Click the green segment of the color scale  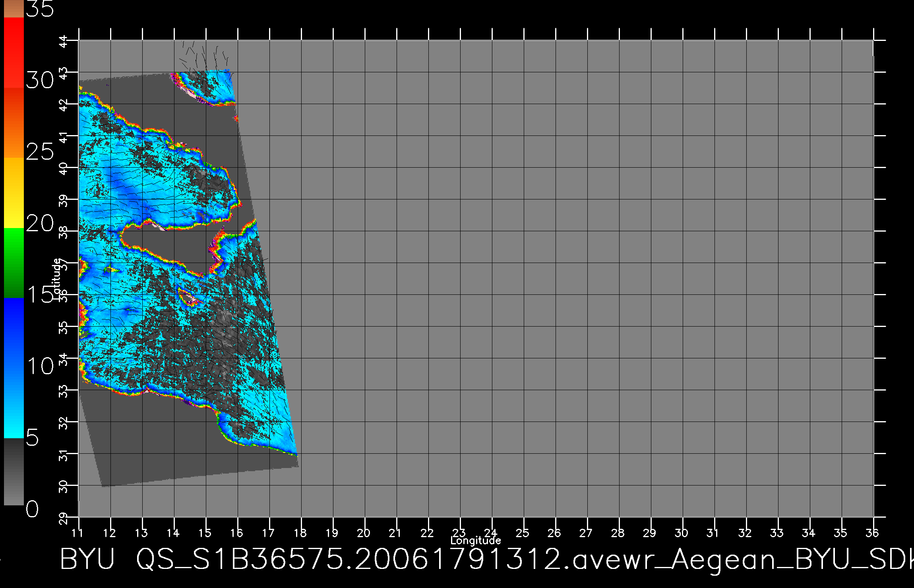14,263
